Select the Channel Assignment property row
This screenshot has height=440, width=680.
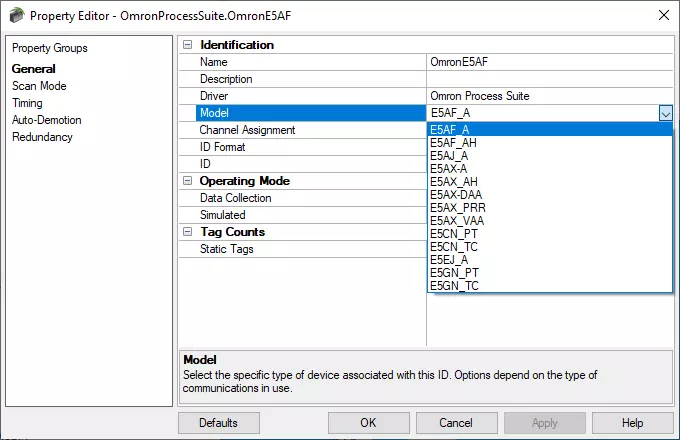click(x=311, y=130)
